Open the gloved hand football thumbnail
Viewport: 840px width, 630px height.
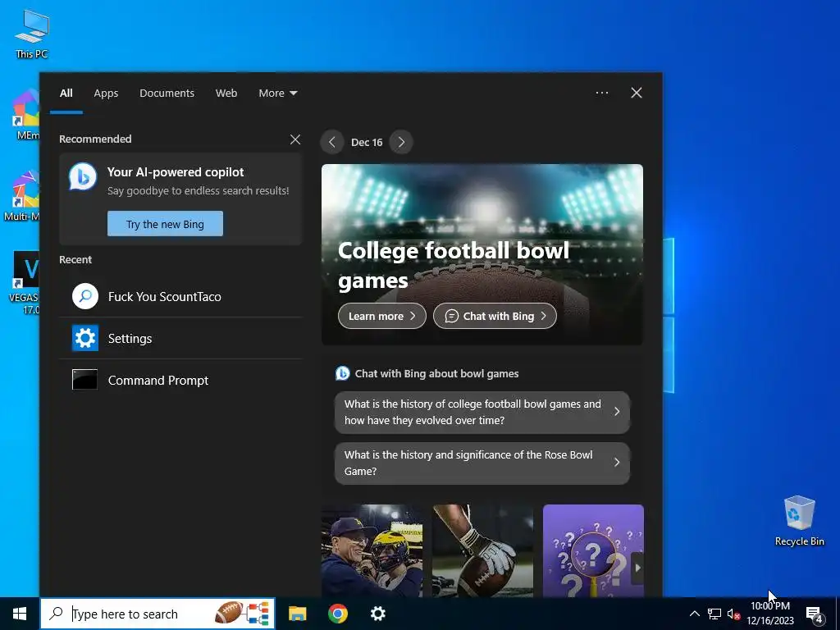(x=482, y=550)
